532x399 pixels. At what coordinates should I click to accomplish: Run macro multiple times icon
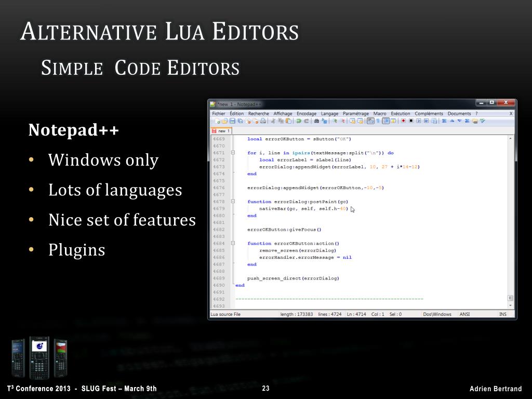click(x=426, y=121)
